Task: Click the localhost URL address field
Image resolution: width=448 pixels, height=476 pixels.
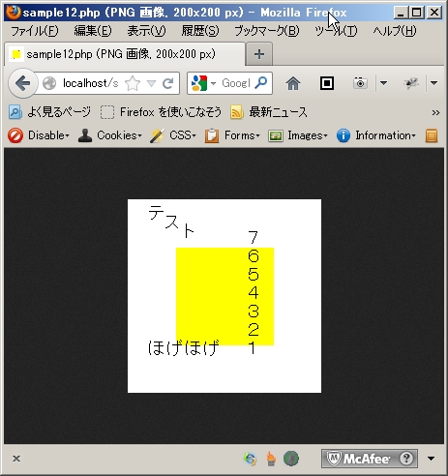Action: (90, 83)
